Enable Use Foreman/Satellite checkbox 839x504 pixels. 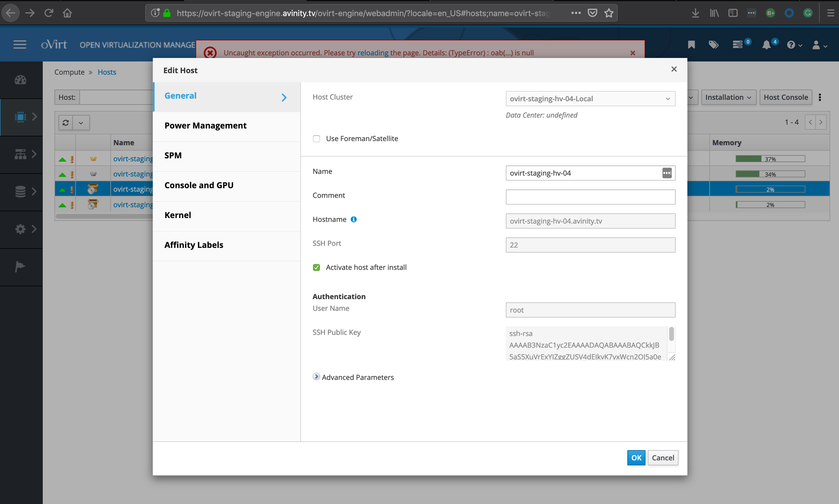coord(316,138)
